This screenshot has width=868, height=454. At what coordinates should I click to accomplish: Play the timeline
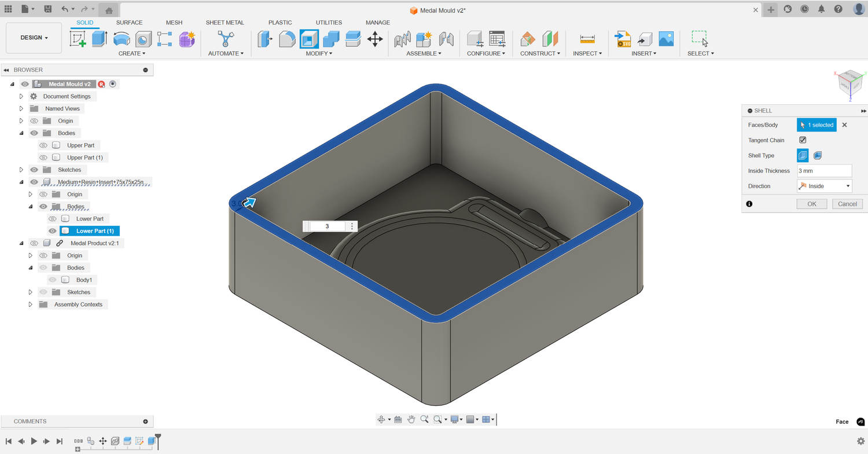coord(34,441)
